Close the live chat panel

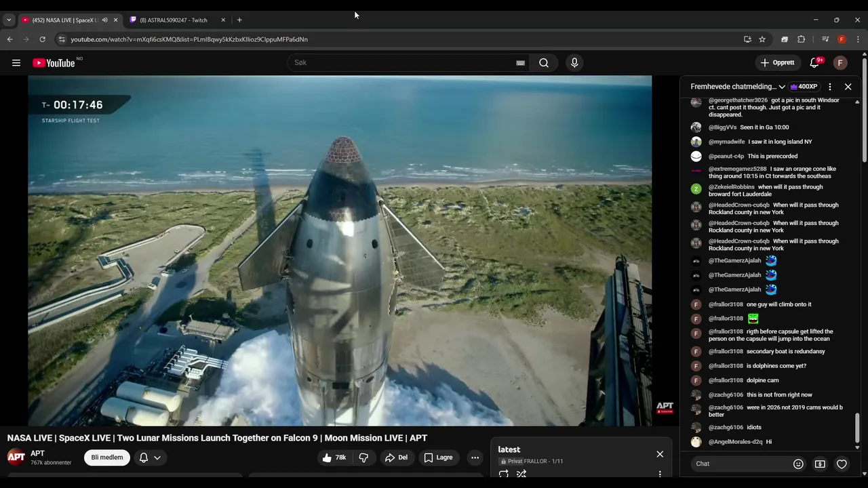point(848,87)
